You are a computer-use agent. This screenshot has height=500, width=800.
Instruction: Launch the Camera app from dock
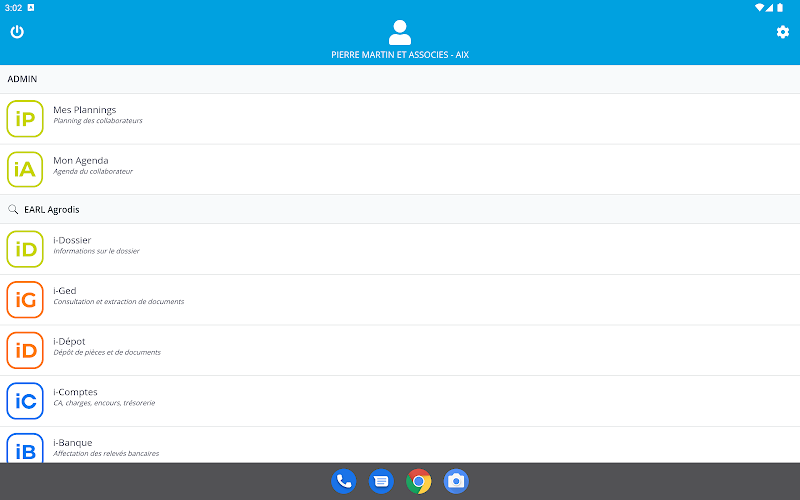(456, 481)
